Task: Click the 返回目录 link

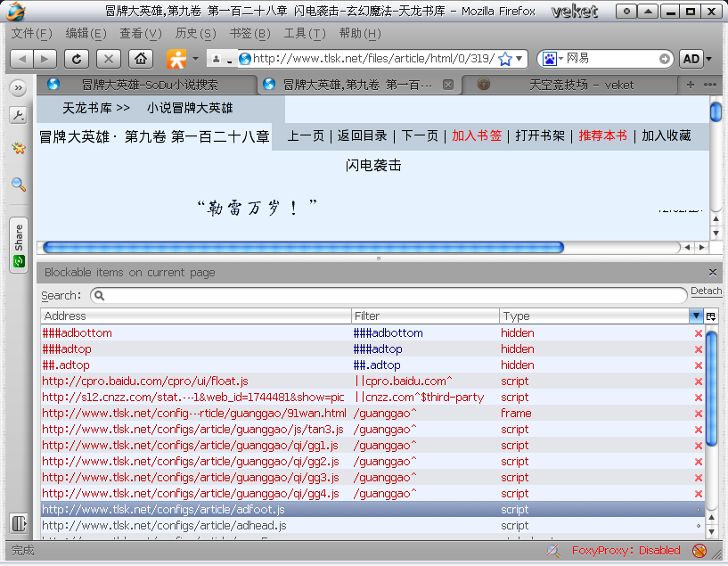Action: click(x=362, y=136)
